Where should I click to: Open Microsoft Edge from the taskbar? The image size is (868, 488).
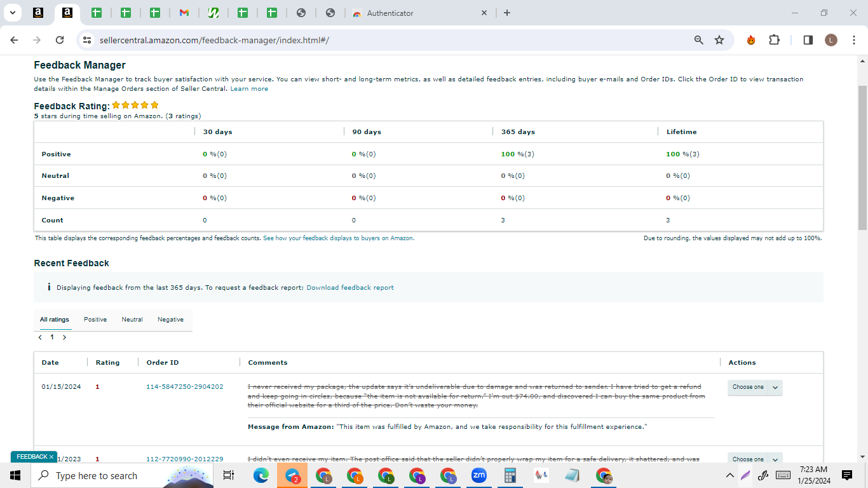pos(261,475)
